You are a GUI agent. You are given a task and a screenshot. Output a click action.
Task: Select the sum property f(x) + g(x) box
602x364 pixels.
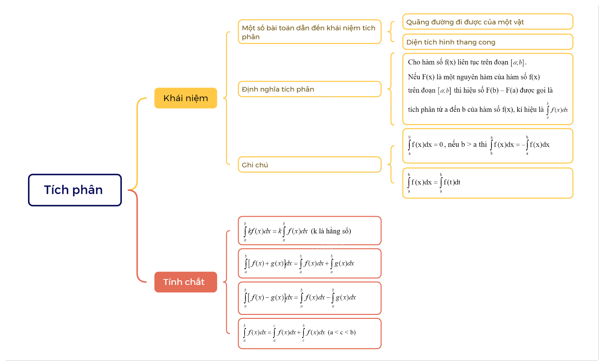[x=309, y=264]
